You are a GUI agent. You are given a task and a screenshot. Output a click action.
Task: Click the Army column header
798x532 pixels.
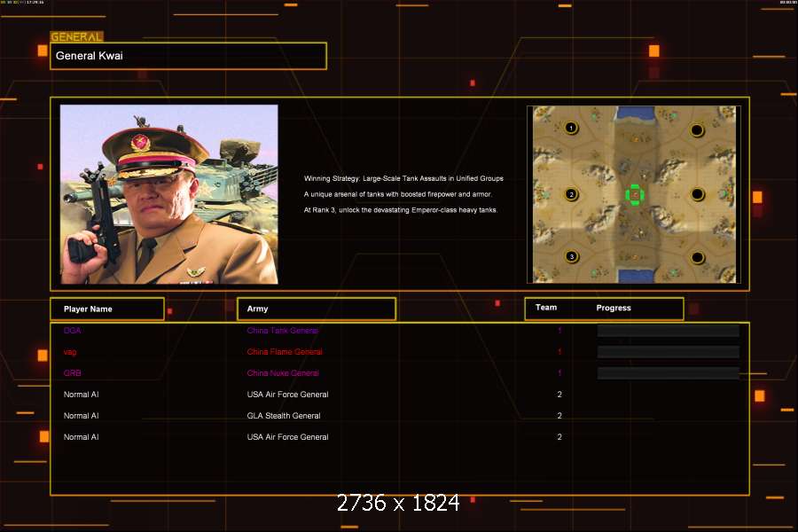317,309
